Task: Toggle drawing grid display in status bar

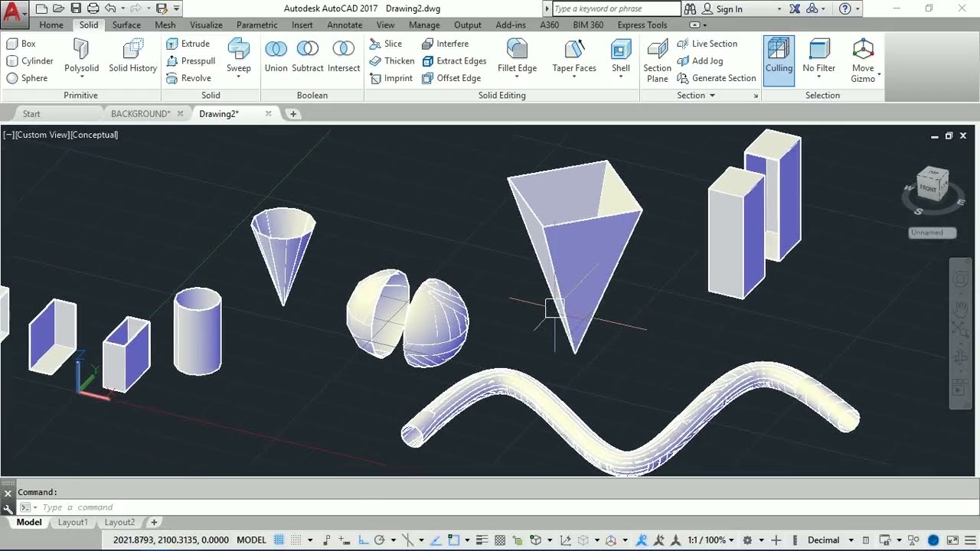Action: coord(279,540)
